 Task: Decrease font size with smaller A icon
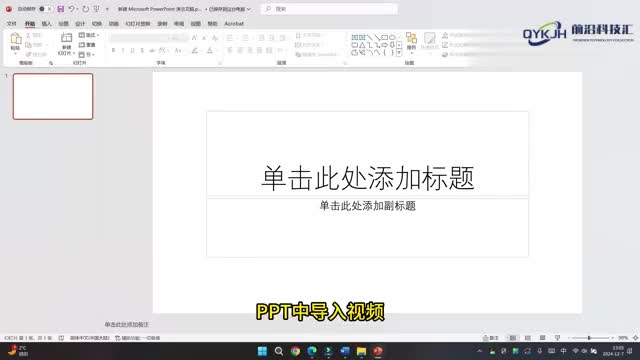click(204, 38)
